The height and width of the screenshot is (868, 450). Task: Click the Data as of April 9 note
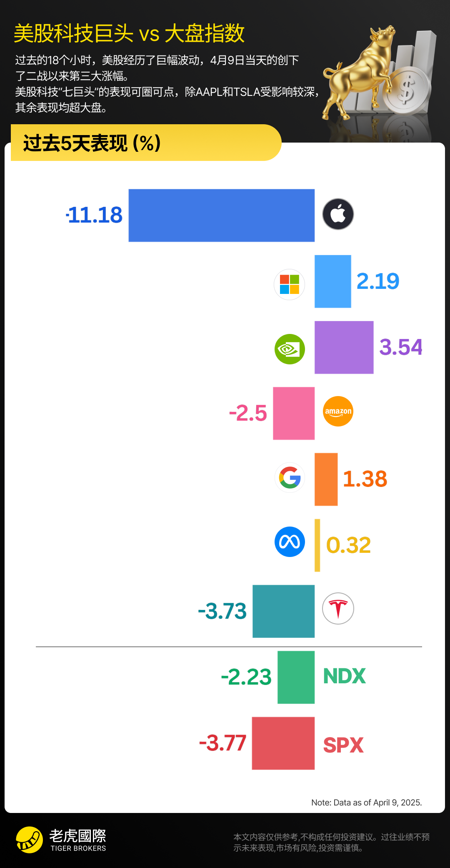pos(366,803)
